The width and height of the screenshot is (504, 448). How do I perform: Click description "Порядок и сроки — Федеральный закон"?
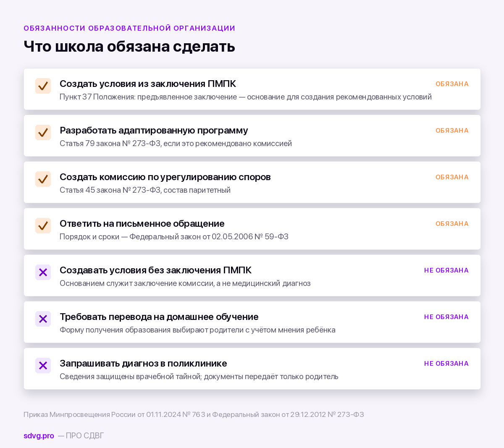pyautogui.click(x=174, y=237)
